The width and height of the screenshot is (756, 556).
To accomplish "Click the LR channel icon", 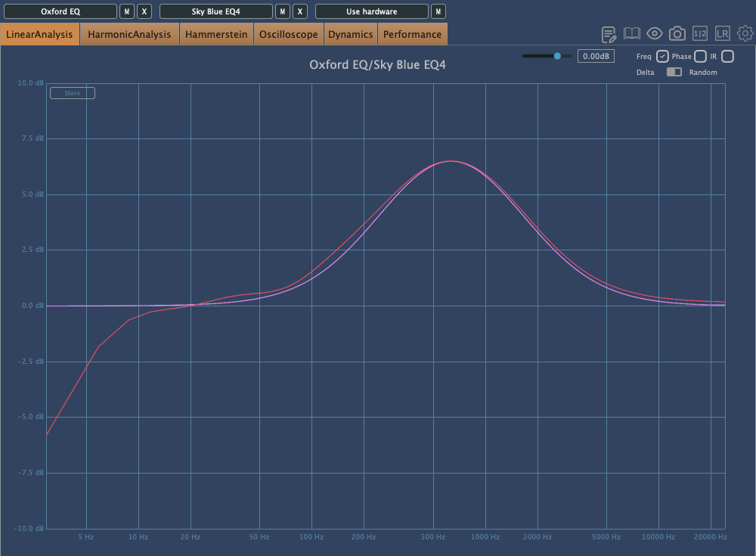I will point(722,33).
